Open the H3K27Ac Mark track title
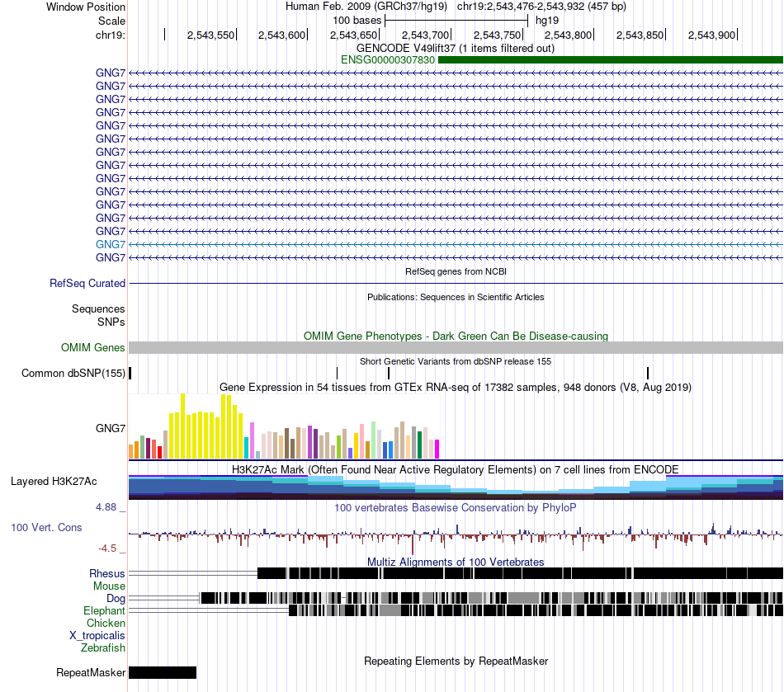 point(456,469)
